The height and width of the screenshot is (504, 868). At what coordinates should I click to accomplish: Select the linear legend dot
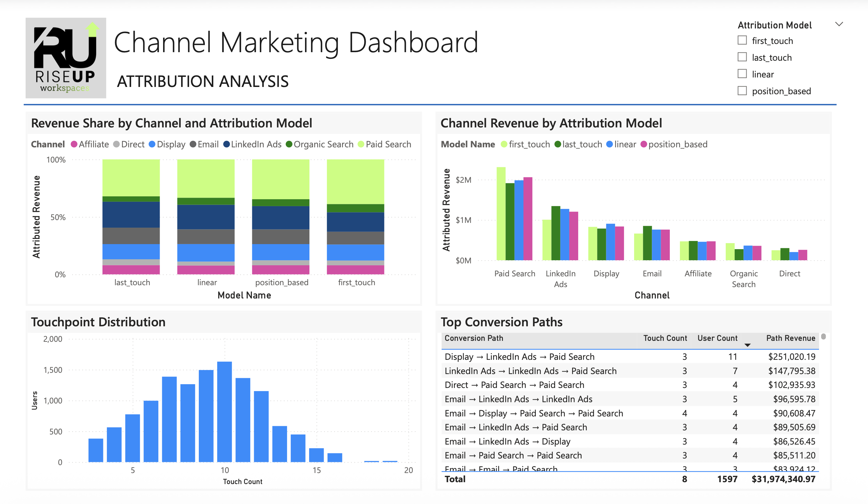pyautogui.click(x=610, y=144)
